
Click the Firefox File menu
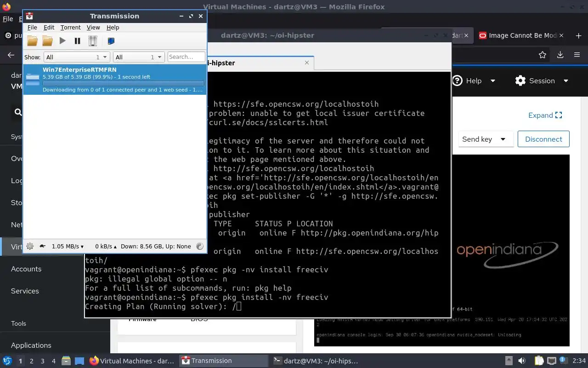pyautogui.click(x=8, y=19)
